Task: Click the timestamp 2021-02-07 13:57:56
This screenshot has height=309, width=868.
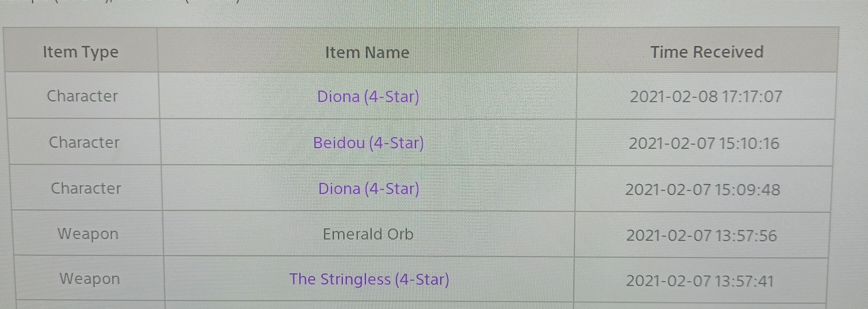Action: coord(701,235)
